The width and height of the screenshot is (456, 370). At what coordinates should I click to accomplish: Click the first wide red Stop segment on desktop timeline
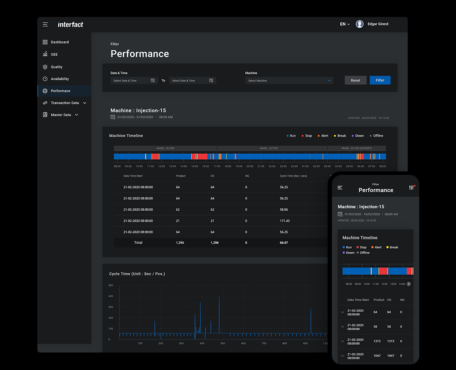coord(156,157)
